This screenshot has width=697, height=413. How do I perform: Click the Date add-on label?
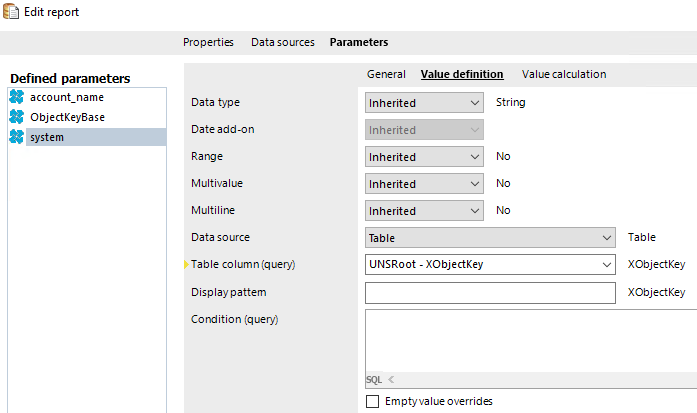[x=223, y=129]
